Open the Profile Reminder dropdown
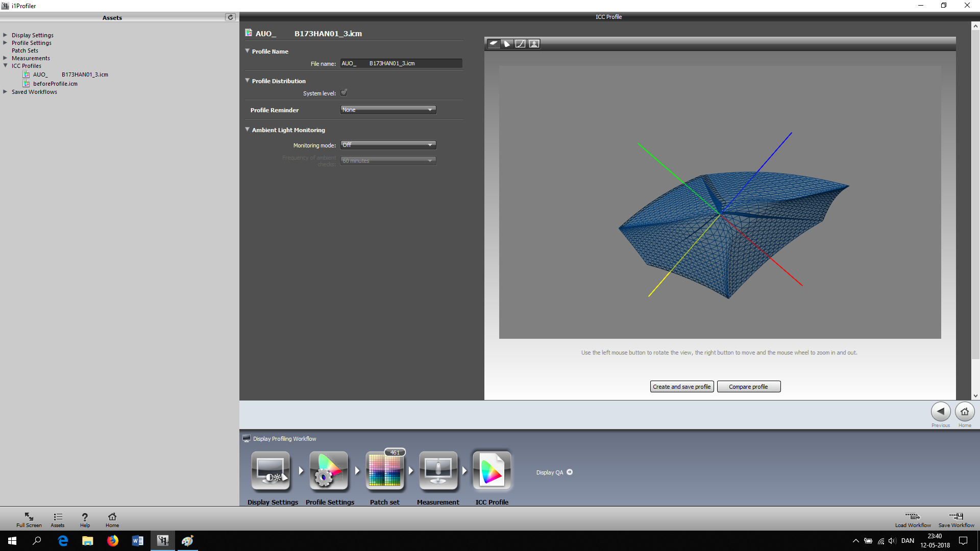 [388, 110]
